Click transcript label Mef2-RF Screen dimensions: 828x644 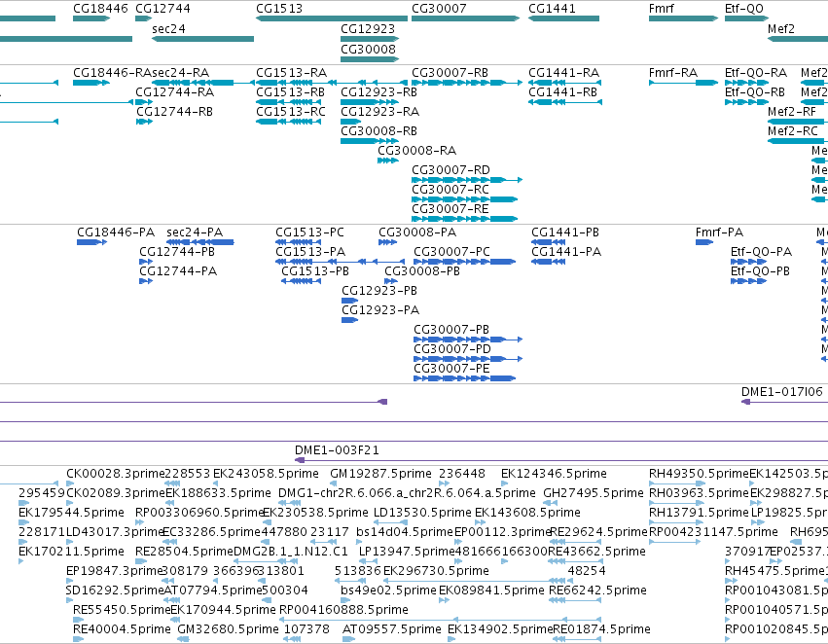tap(792, 112)
